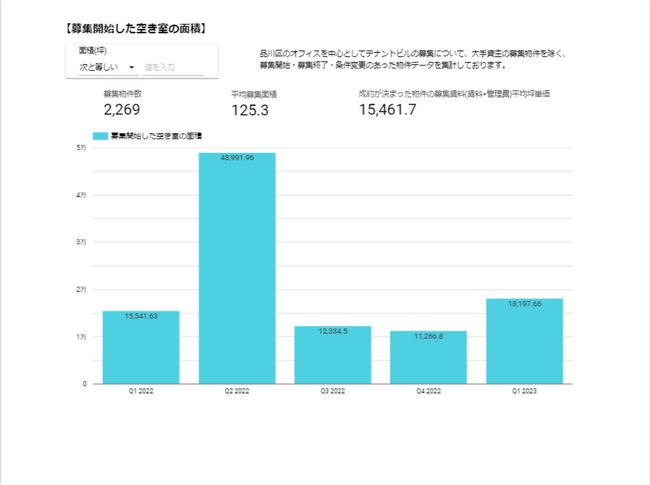Viewport: 650px width, 485px height.
Task: Click the Q2 2022 x-axis label
Action: pos(237,392)
